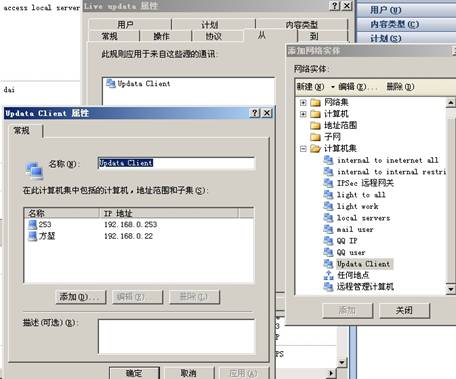Viewport: 456px width, 379px height.
Task: Select 常规 tab in Updata Client dialog
Action: click(26, 131)
